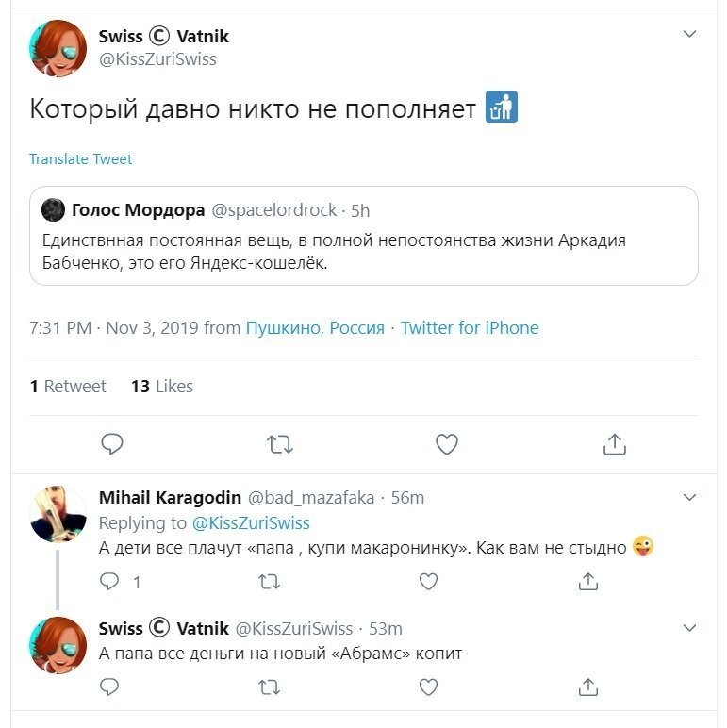727x728 pixels.
Task: Reply to Mihail Karagodin's comment
Action: tap(111, 582)
